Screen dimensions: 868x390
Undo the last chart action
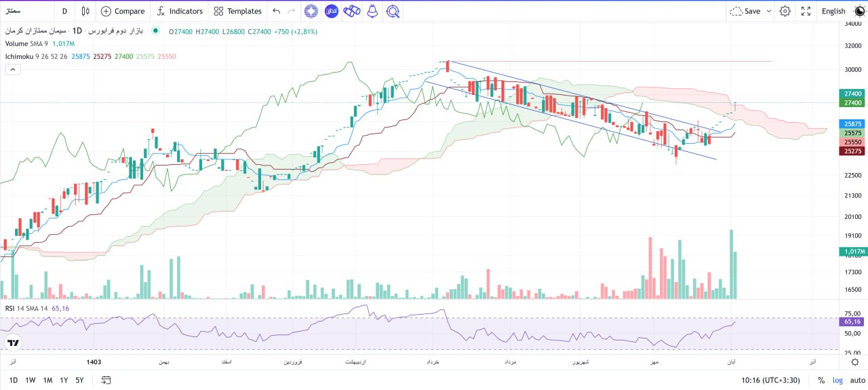276,11
